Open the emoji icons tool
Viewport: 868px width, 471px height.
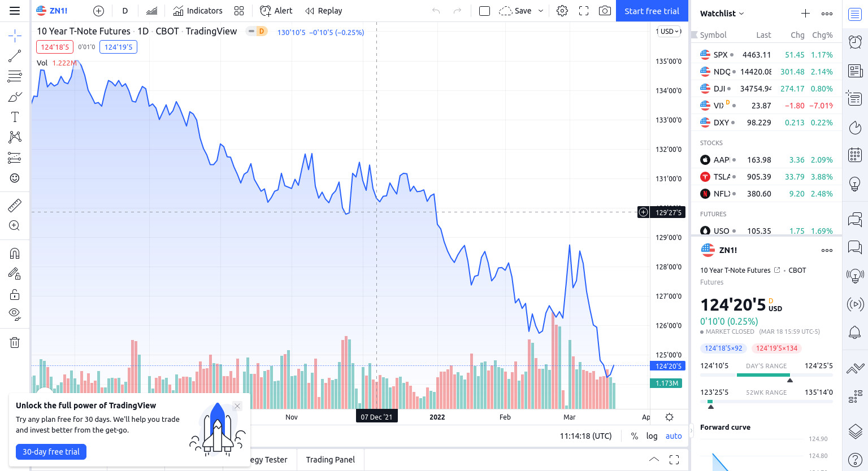pos(15,178)
